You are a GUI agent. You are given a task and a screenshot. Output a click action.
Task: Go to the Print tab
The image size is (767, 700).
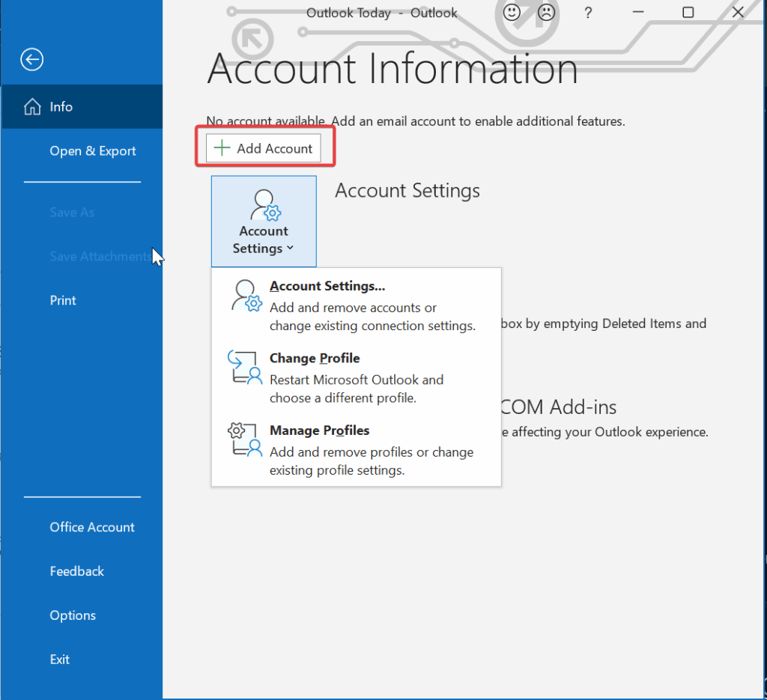(63, 300)
